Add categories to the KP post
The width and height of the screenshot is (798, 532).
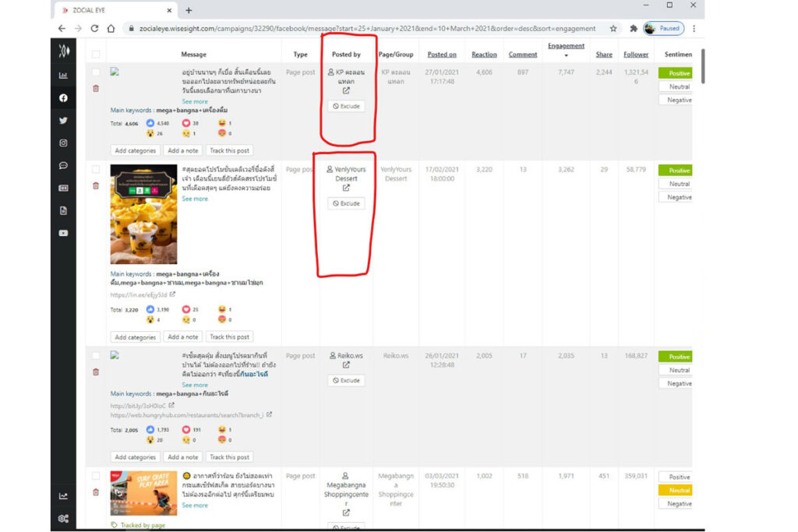[136, 150]
